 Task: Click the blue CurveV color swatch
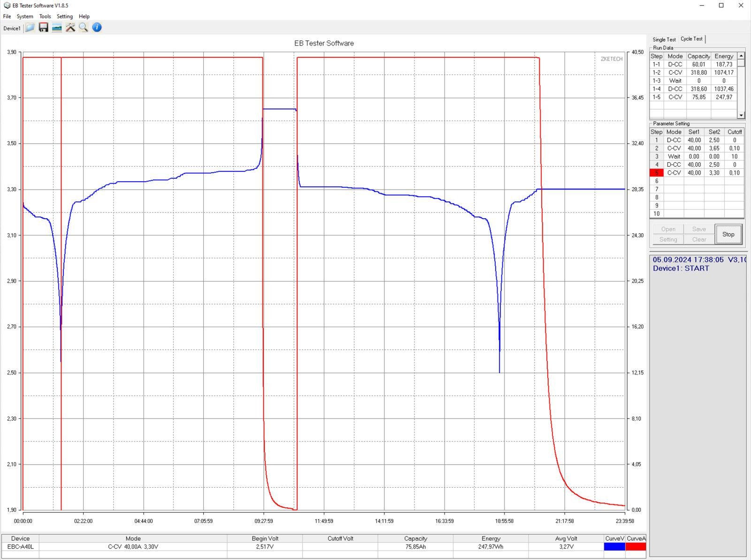(x=614, y=547)
